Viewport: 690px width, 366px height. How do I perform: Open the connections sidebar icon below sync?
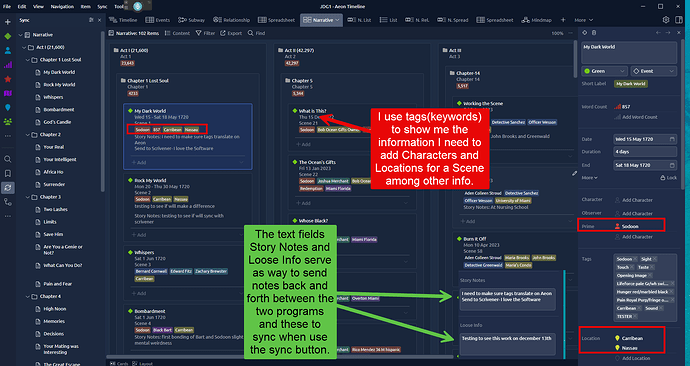click(x=7, y=202)
